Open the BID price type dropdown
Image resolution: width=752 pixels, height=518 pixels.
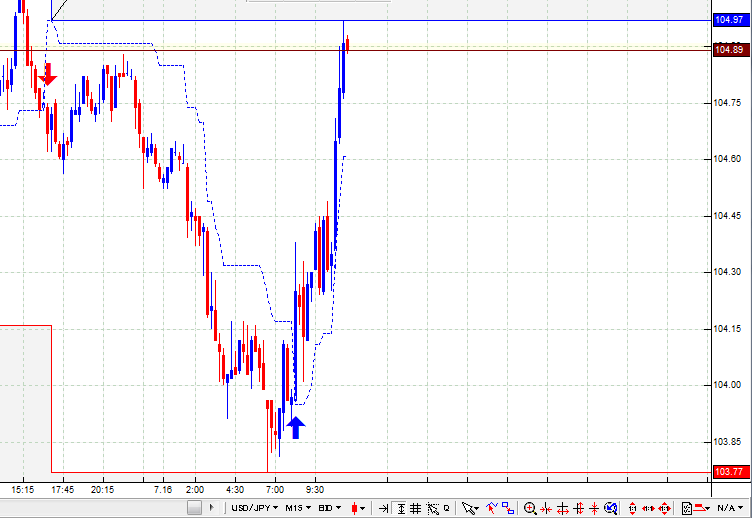click(x=329, y=507)
